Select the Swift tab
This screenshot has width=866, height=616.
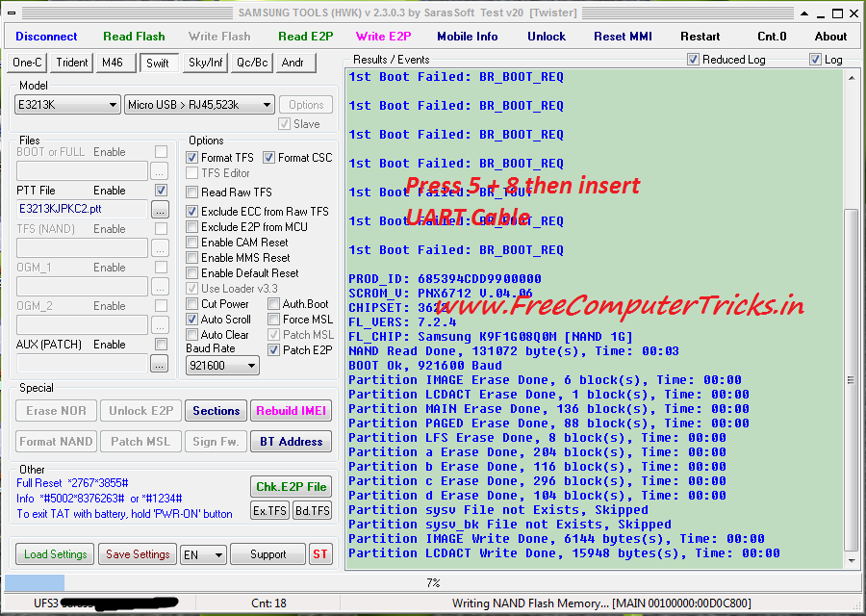point(159,63)
